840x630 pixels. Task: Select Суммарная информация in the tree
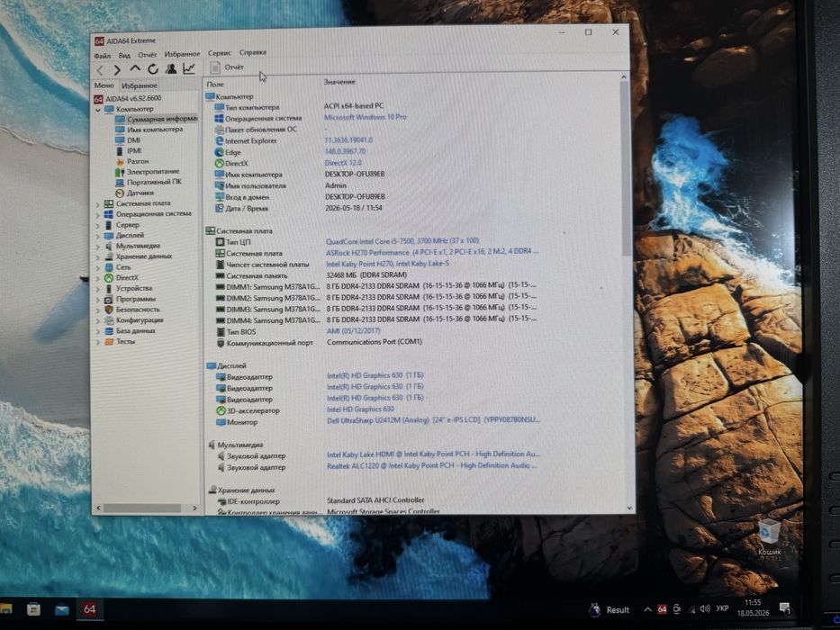[x=156, y=119]
